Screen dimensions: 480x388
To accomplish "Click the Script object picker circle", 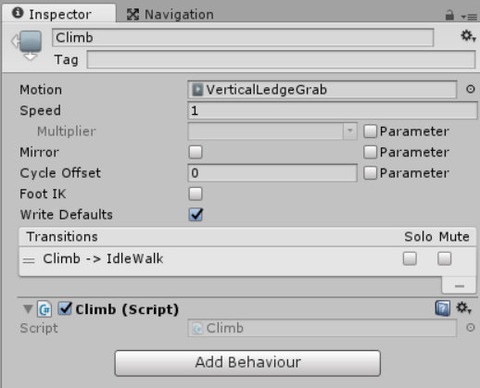I will click(470, 328).
